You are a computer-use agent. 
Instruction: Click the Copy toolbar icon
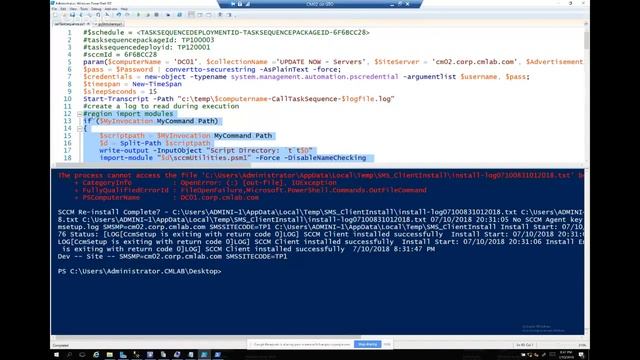click(x=90, y=15)
